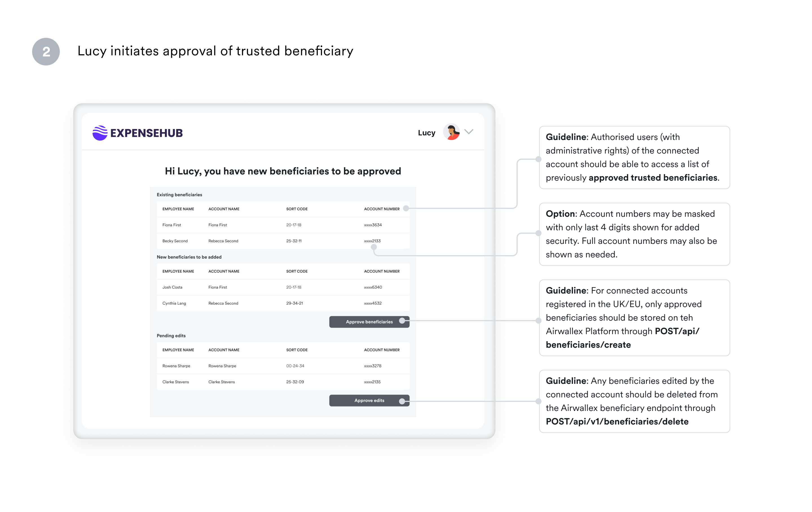Screen dimensions: 812x512
Task: Click the connector dot near Becky Second's account number
Action: pos(373,247)
